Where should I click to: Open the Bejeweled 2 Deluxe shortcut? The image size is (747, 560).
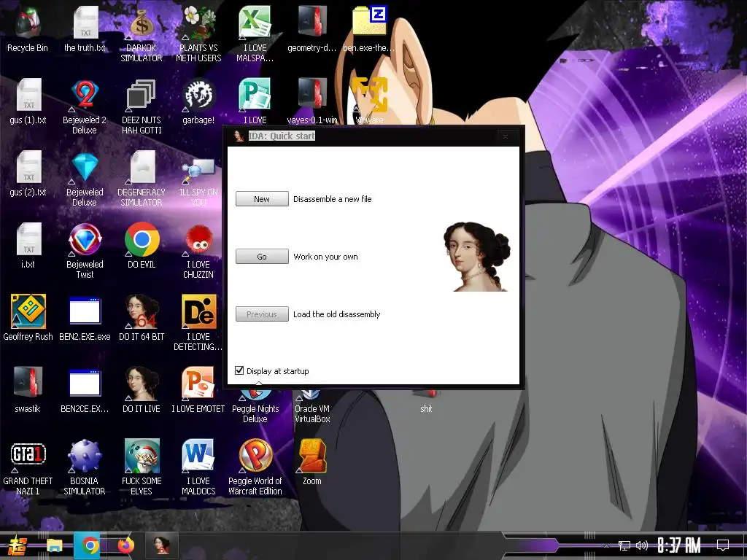tap(85, 95)
